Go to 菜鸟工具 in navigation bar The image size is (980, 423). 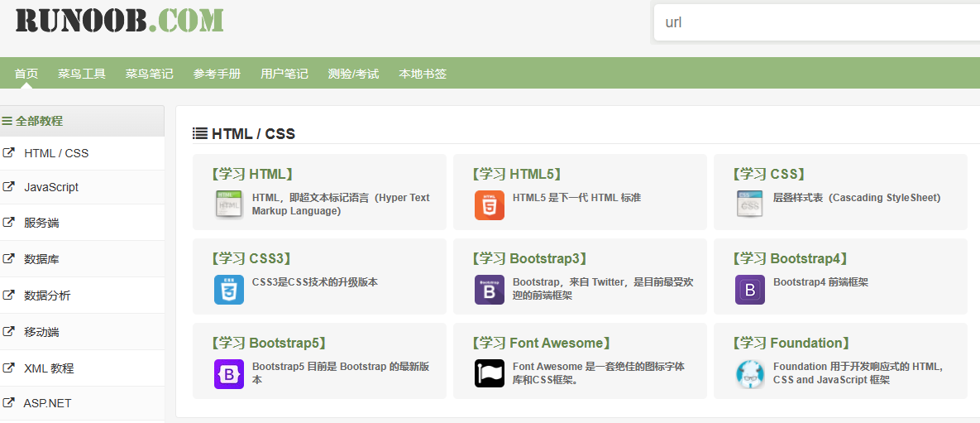click(82, 74)
